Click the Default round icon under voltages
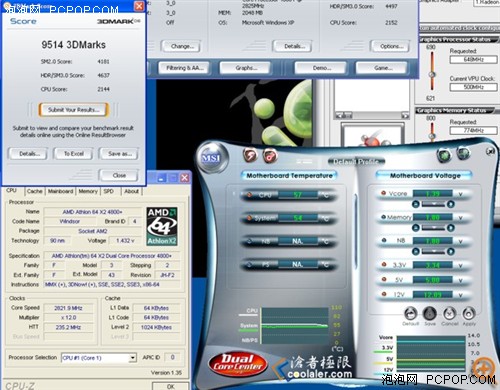The width and height of the screenshot is (500, 390). click(411, 314)
